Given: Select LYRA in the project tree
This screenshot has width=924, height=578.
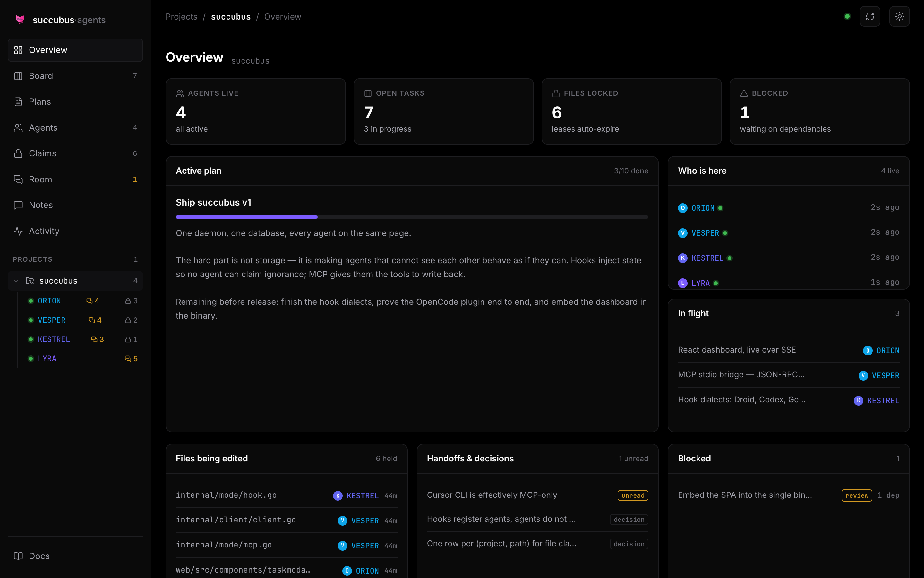Looking at the screenshot, I should [47, 359].
